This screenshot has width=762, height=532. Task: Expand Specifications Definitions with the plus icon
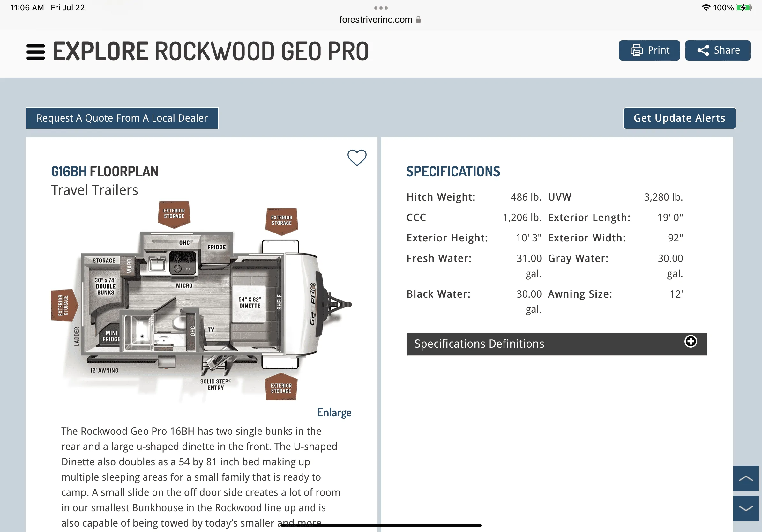pyautogui.click(x=690, y=341)
